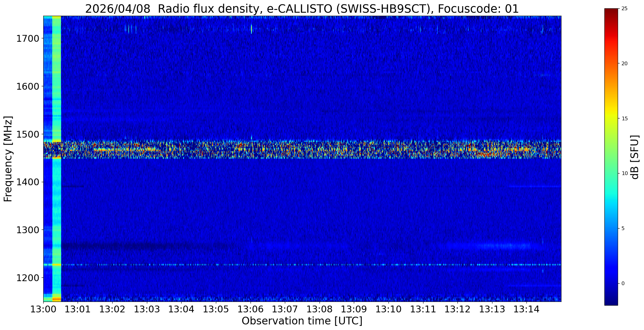Click the 13:00 time tick label
Viewport: 644px width, 330px height.
pyautogui.click(x=43, y=309)
